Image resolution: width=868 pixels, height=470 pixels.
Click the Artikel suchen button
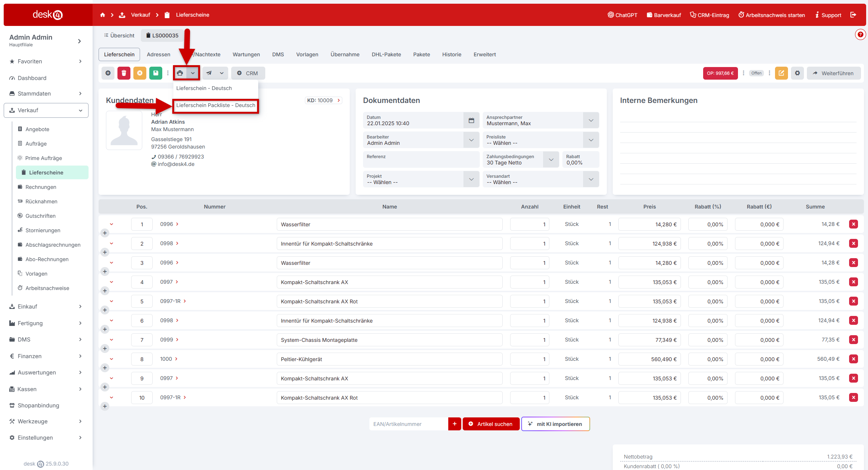pos(490,424)
